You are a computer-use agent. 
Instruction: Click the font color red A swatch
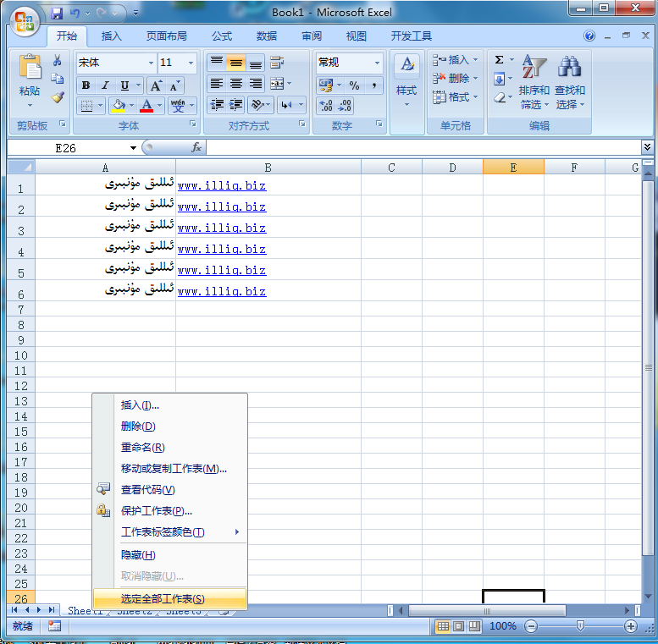(147, 106)
